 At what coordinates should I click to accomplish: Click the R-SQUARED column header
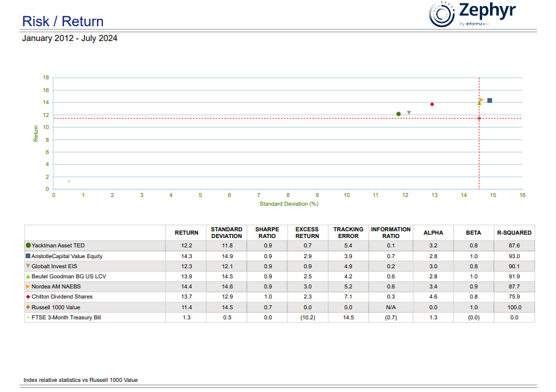click(x=514, y=233)
